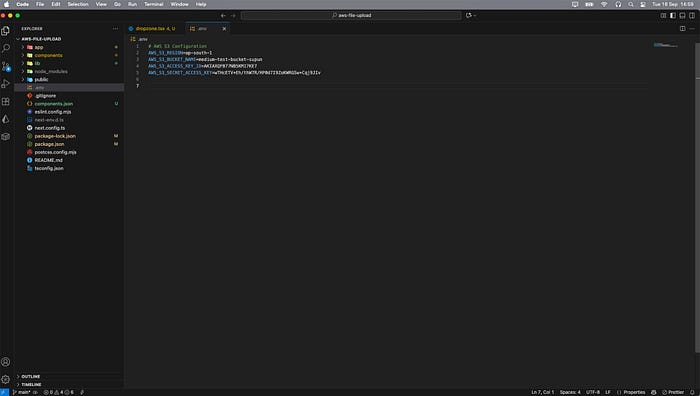The image size is (700, 396).
Task: Open notifications bell in status bar
Action: pos(692,392)
